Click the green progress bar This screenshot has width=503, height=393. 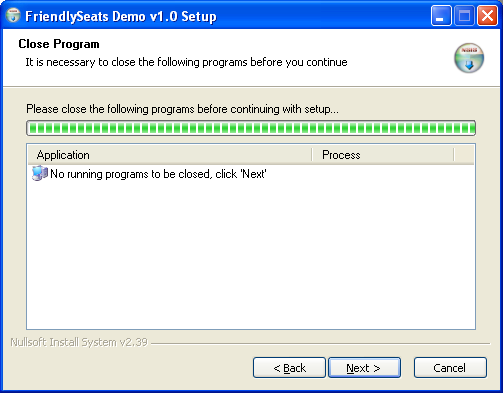click(x=251, y=128)
